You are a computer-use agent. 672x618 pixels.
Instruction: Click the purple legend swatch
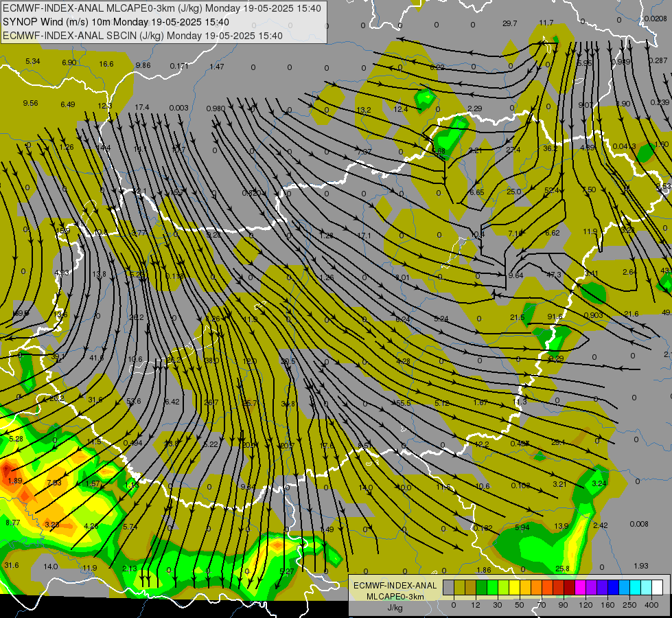click(x=592, y=588)
